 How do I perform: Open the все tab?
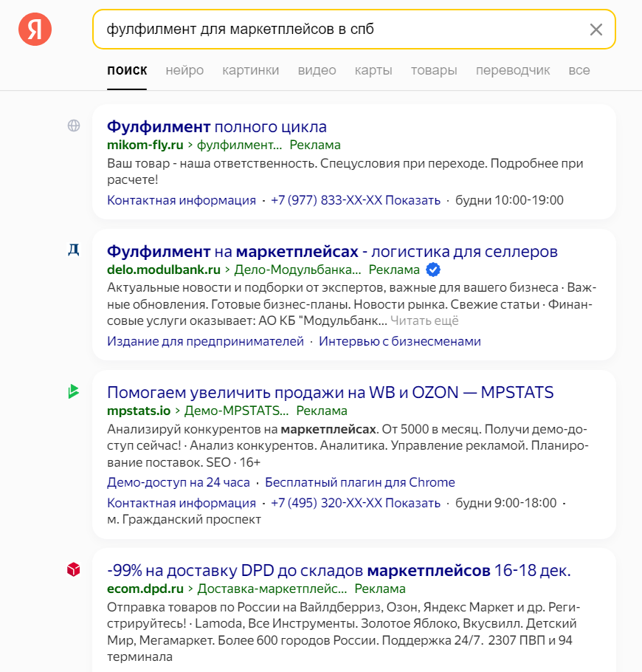(579, 70)
